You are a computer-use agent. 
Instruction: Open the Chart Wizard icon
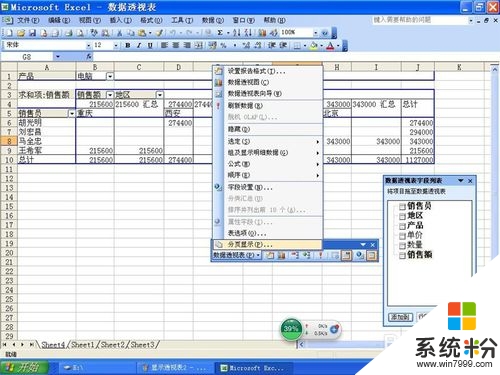click(x=262, y=33)
